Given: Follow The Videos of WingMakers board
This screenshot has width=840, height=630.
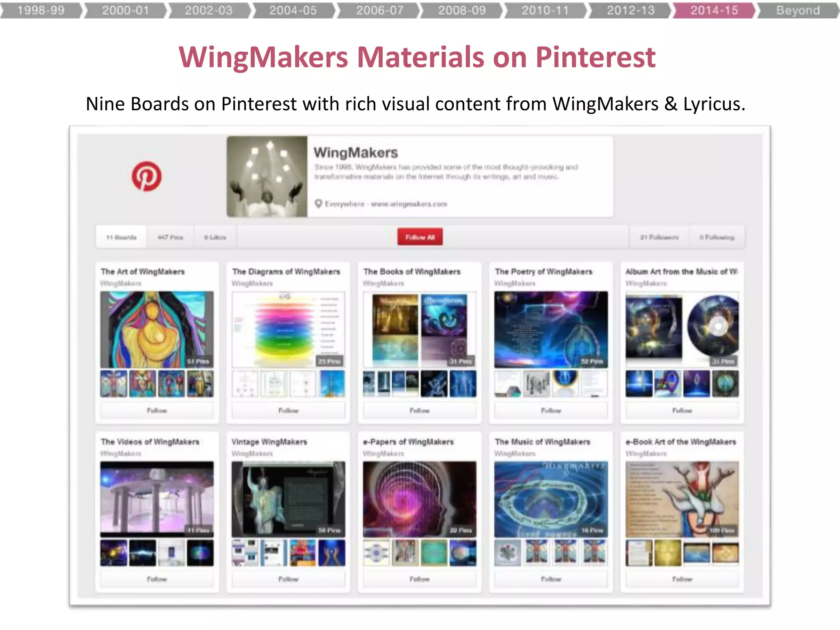Looking at the screenshot, I should [x=157, y=579].
